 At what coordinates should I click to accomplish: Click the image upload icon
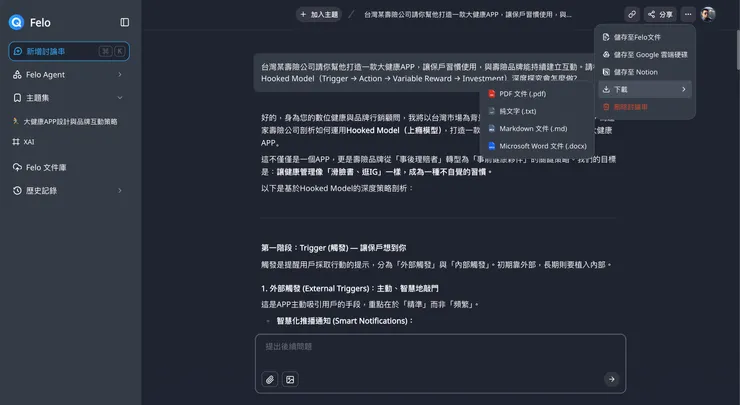coord(290,379)
